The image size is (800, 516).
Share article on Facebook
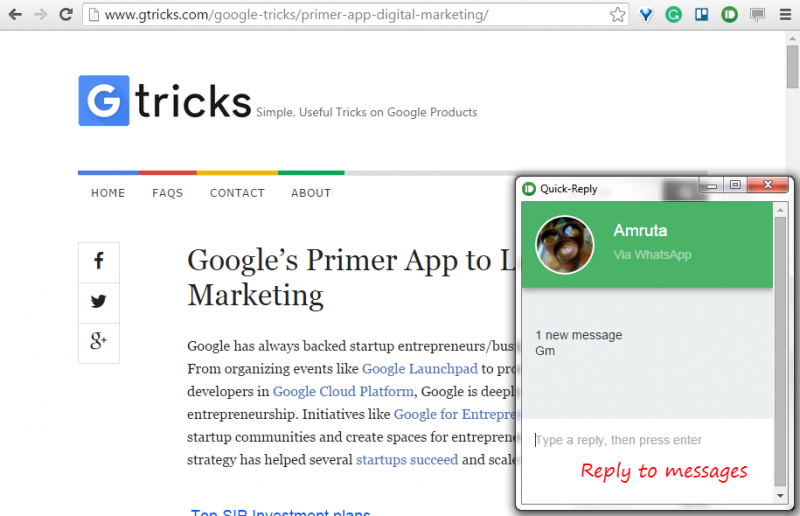(x=98, y=262)
